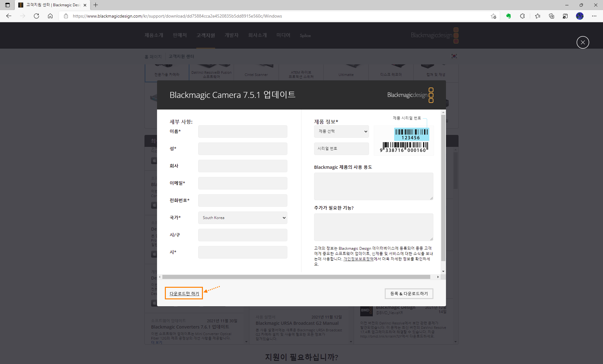603x364 pixels.
Task: Go to the browser home page
Action: click(50, 16)
